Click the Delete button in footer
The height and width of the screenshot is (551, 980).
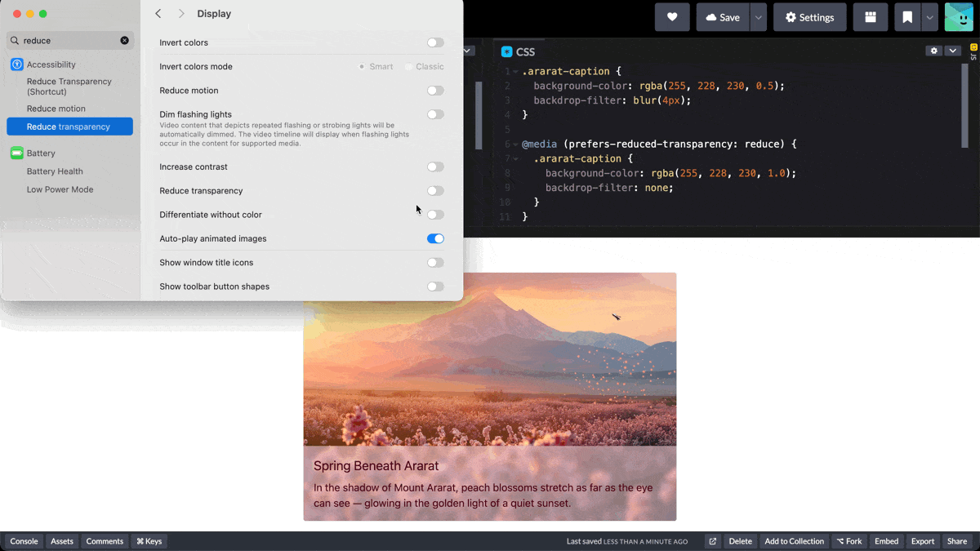click(x=741, y=541)
